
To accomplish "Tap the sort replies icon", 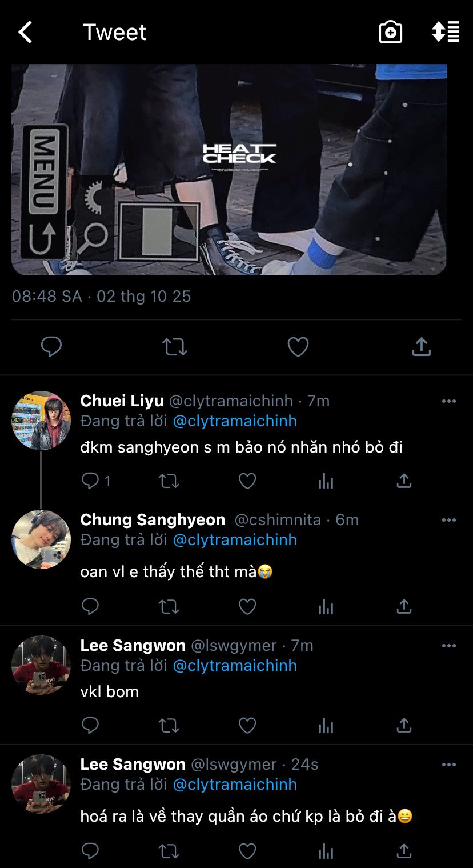I will pyautogui.click(x=446, y=32).
